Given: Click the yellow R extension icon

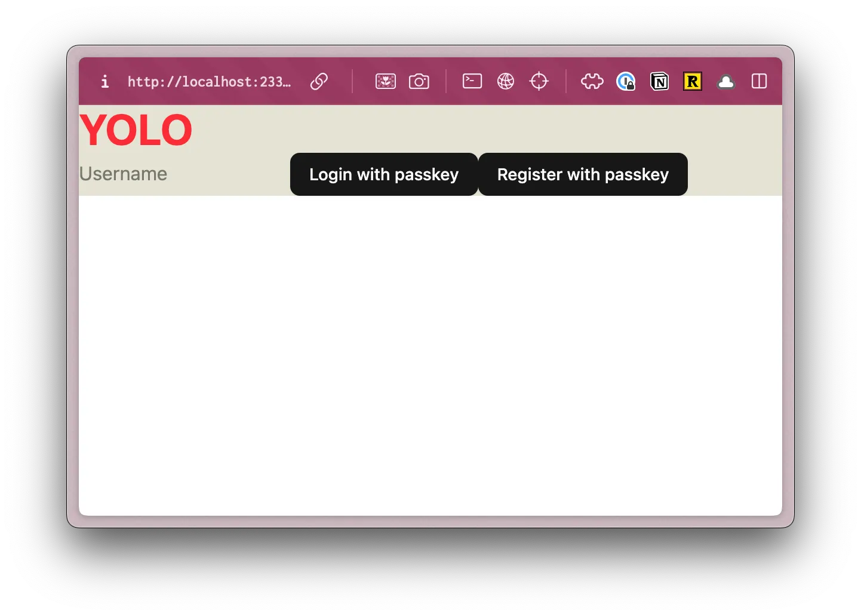Looking at the screenshot, I should (693, 81).
